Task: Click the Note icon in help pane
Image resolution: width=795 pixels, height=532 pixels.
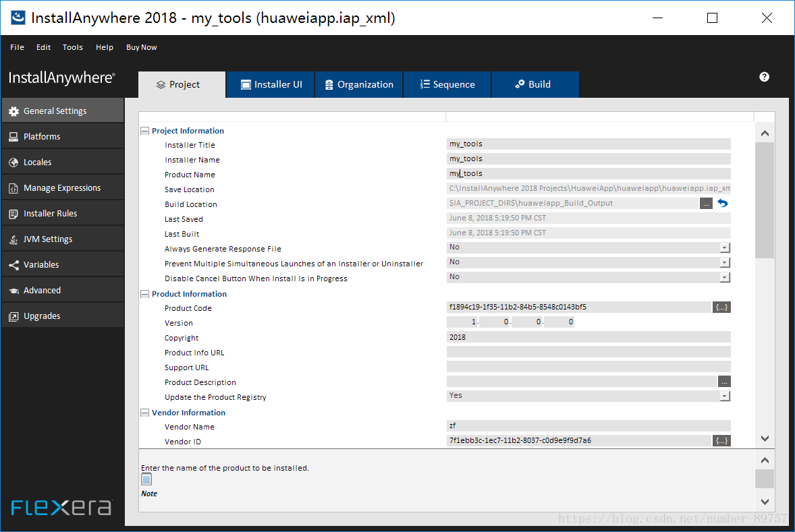Action: [146, 479]
